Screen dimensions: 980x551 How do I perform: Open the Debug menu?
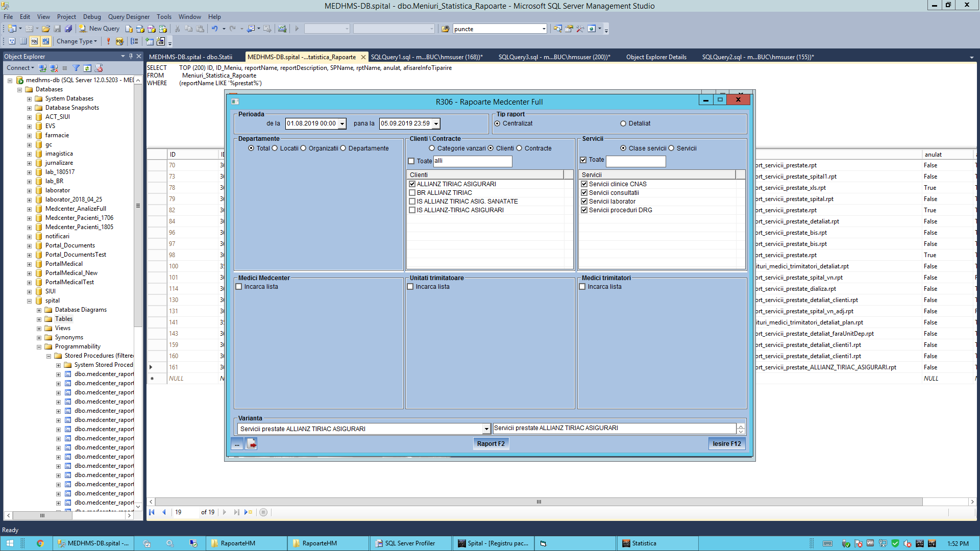point(92,17)
